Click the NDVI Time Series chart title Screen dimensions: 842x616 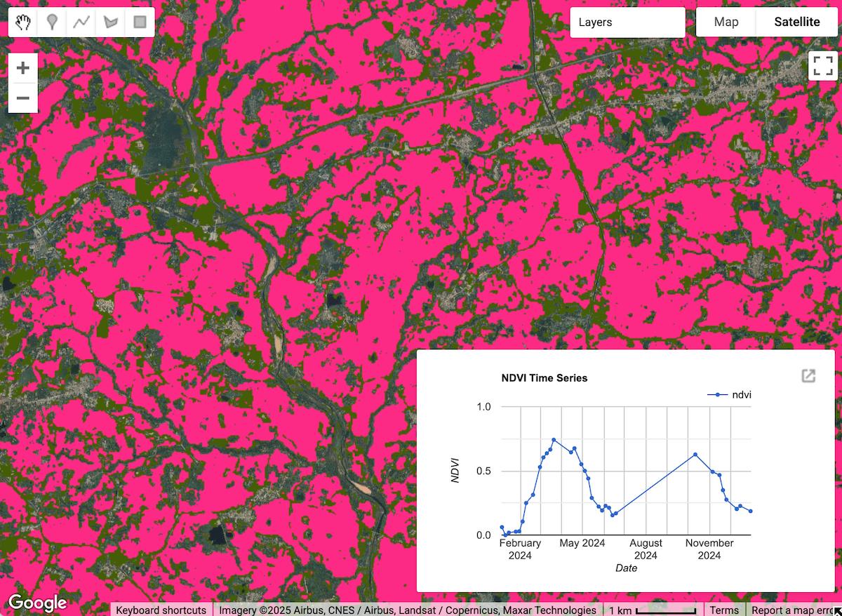tap(544, 378)
